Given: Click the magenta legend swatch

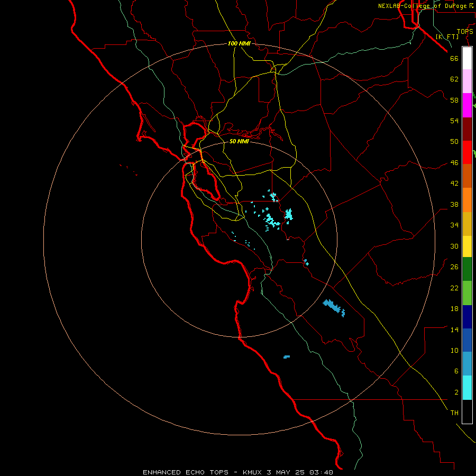Looking at the screenshot, I should (x=467, y=105).
